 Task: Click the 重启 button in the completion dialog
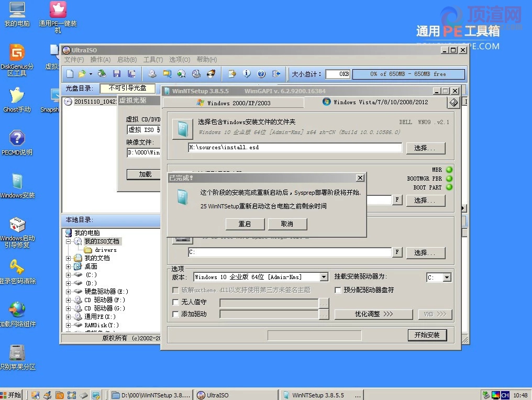(x=245, y=224)
